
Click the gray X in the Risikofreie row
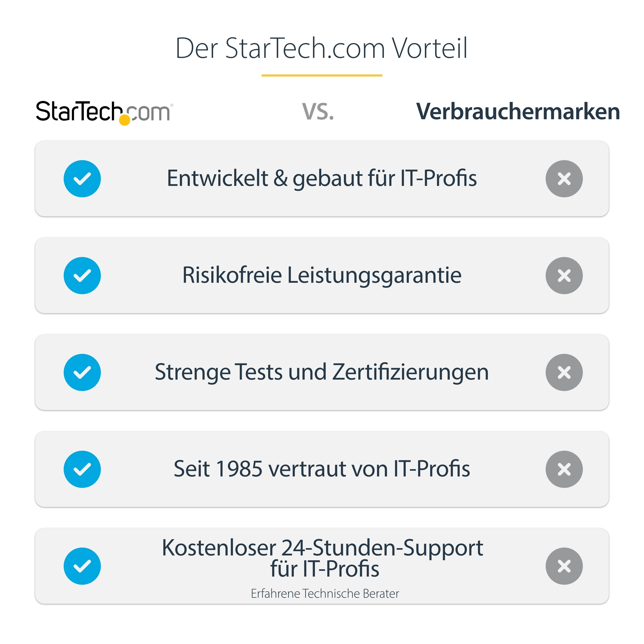tap(564, 276)
